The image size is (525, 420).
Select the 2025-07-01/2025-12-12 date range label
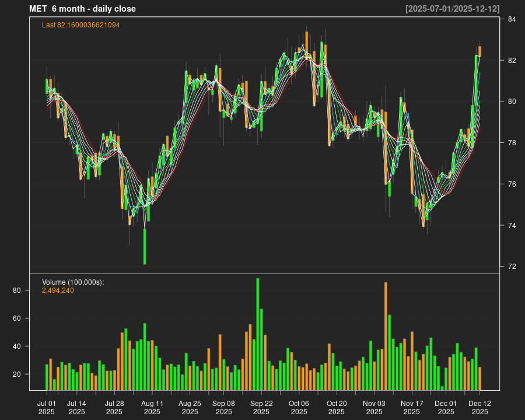coord(452,9)
